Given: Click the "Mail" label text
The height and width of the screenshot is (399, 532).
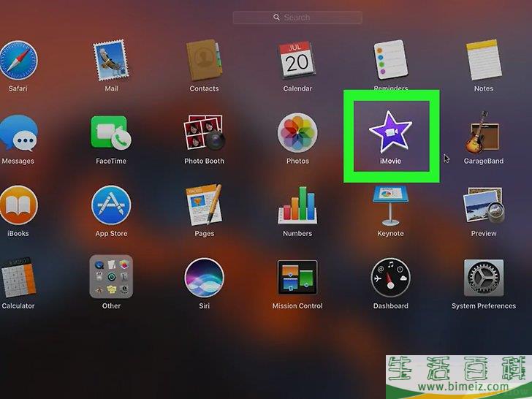Looking at the screenshot, I should click(x=111, y=88).
